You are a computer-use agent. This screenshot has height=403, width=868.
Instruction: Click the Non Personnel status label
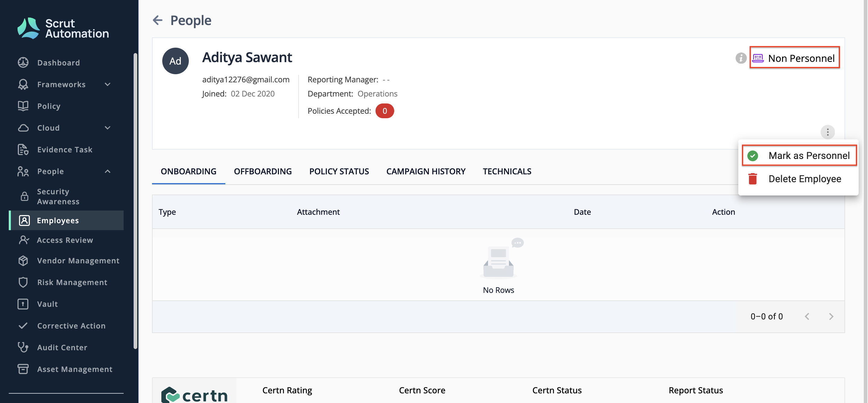coord(801,58)
